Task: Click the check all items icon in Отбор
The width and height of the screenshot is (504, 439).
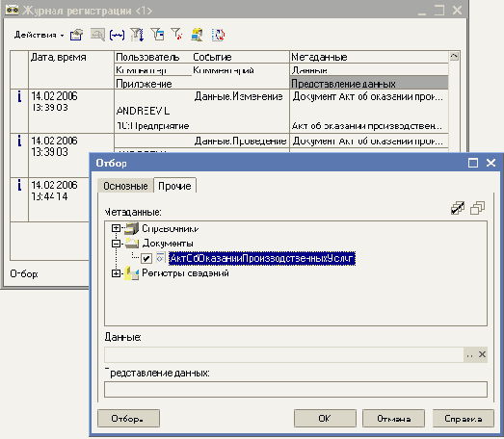Action: (458, 208)
